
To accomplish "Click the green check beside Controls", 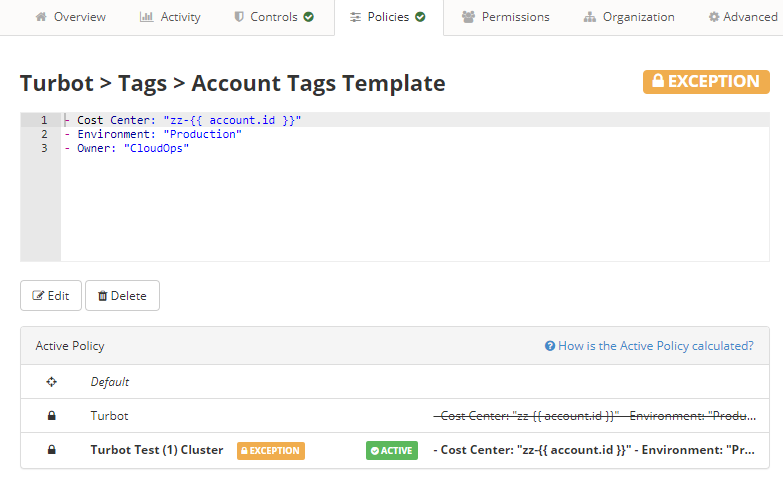I will pyautogui.click(x=309, y=17).
